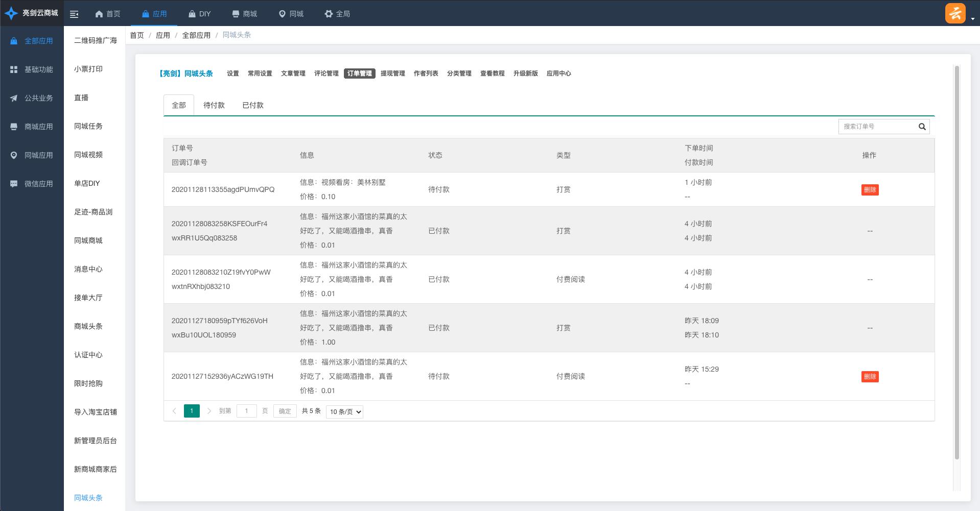This screenshot has width=980, height=511.
Task: Click the page number jump input
Action: (246, 411)
